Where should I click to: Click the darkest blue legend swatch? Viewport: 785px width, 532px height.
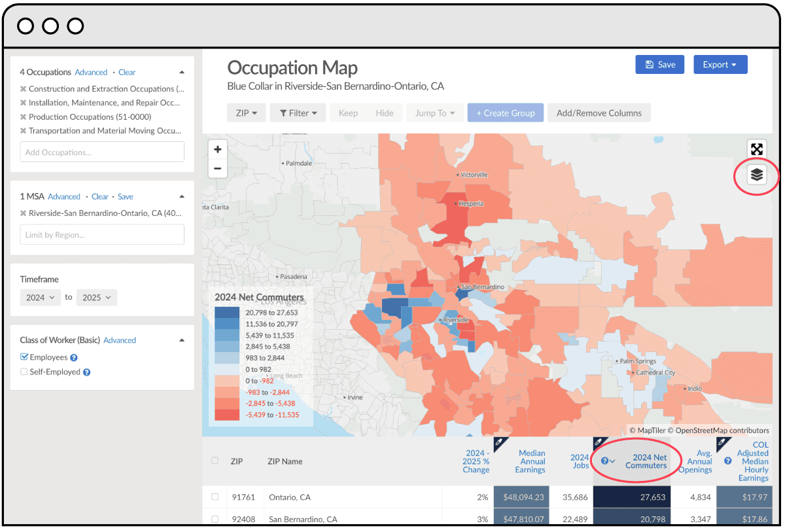tap(227, 313)
